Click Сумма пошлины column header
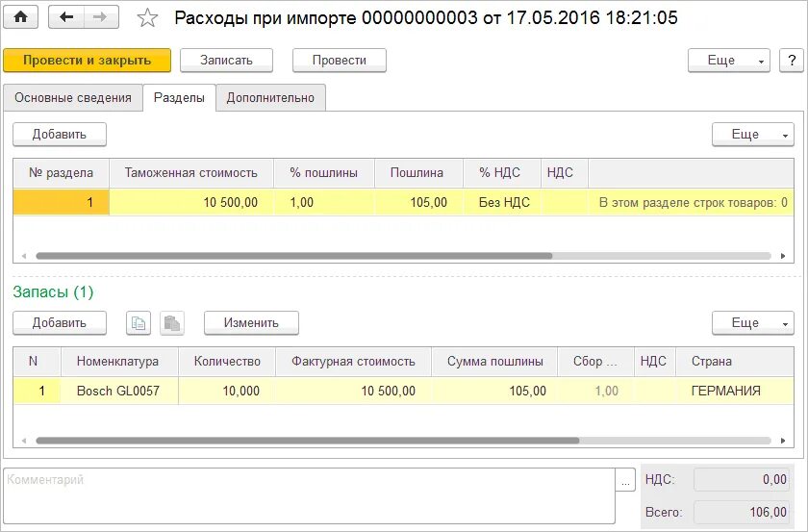The image size is (808, 532). [x=494, y=362]
